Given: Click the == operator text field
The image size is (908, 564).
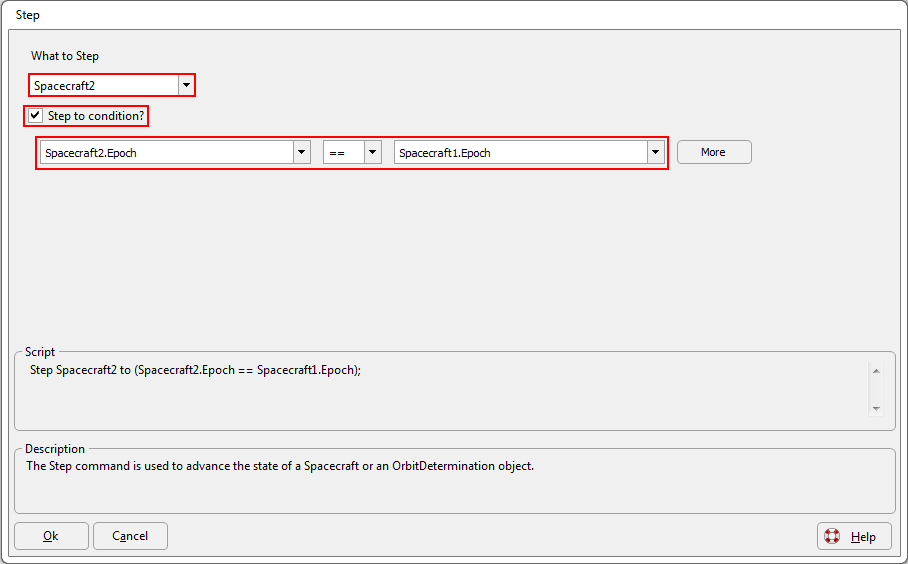Looking at the screenshot, I should tap(344, 152).
